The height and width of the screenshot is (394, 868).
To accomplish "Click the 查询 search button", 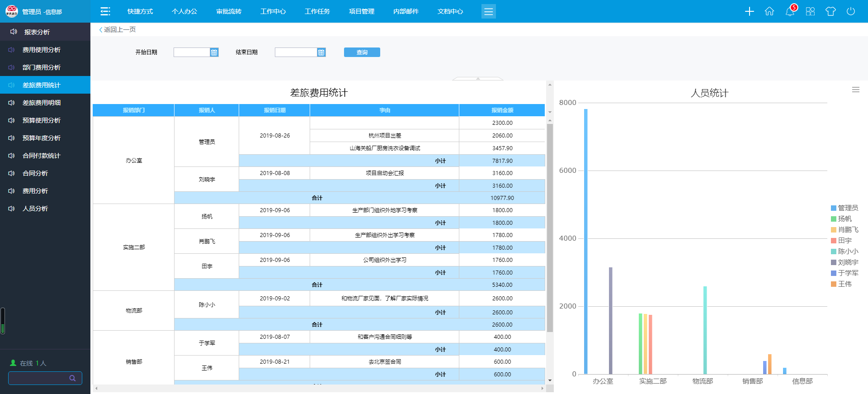I will 362,52.
